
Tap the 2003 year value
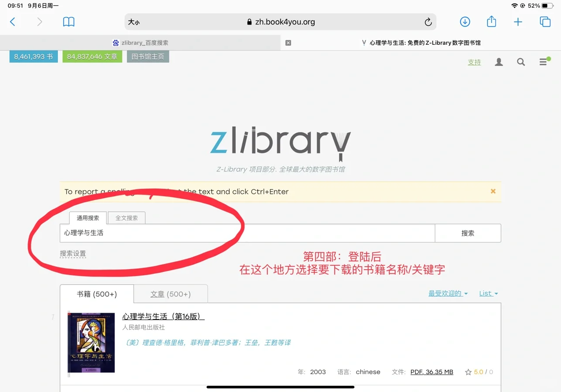318,372
